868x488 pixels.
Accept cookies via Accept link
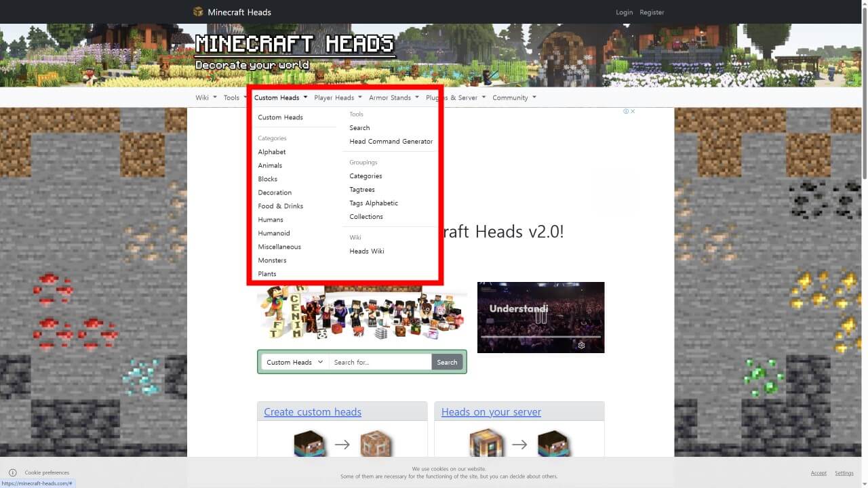[x=818, y=473]
